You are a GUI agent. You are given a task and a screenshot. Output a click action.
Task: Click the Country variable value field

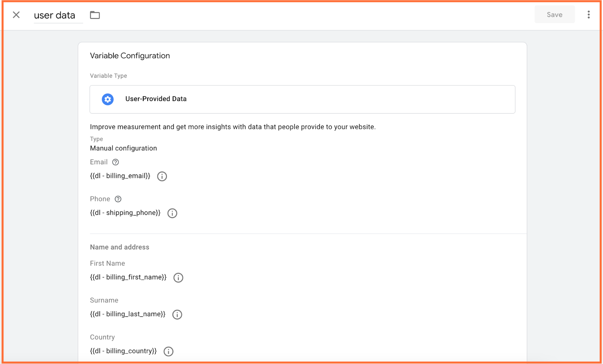click(x=123, y=350)
